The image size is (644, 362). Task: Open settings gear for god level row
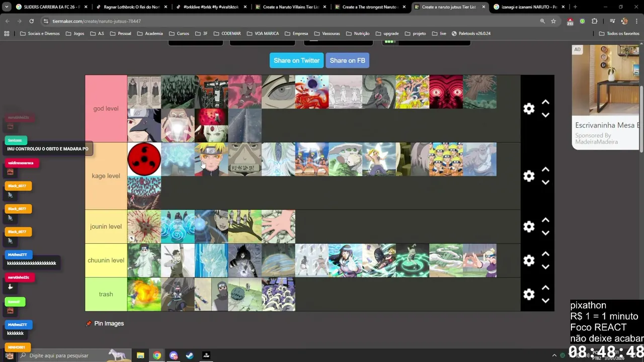coord(529,109)
